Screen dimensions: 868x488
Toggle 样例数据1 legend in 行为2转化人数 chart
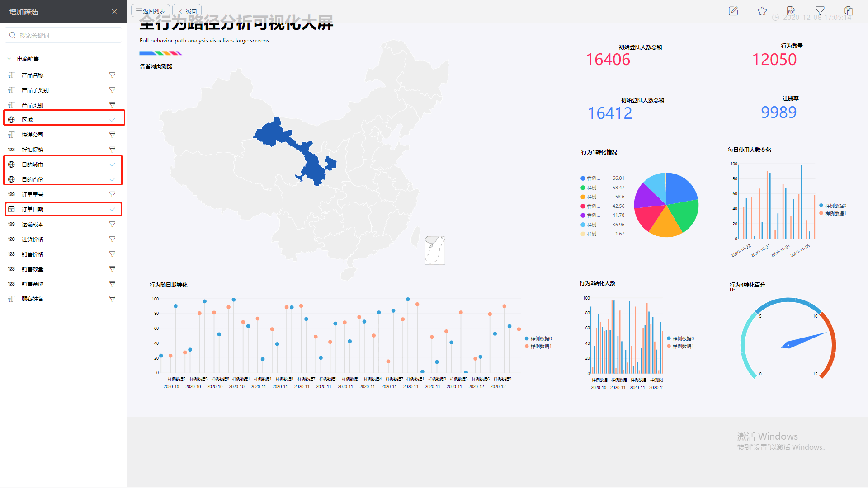click(680, 347)
